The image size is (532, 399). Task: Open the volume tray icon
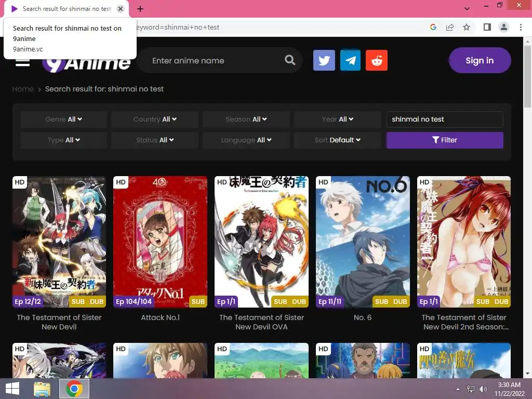483,389
